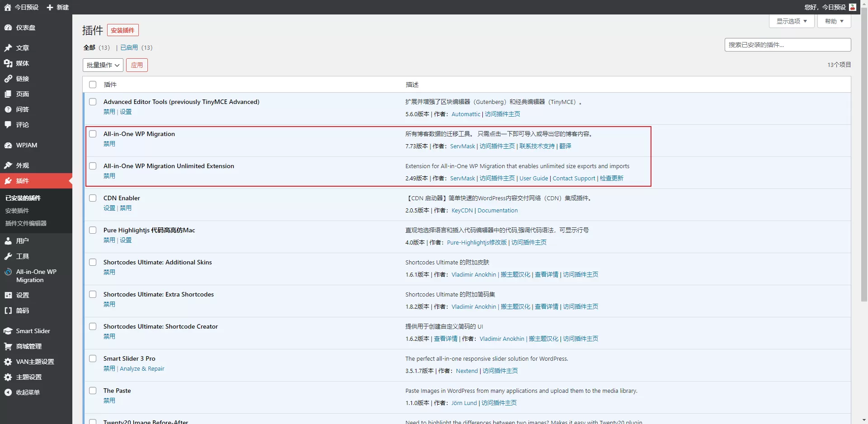This screenshot has height=424, width=868.
Task: Click the 仪表盘 dashboard icon
Action: pos(8,28)
